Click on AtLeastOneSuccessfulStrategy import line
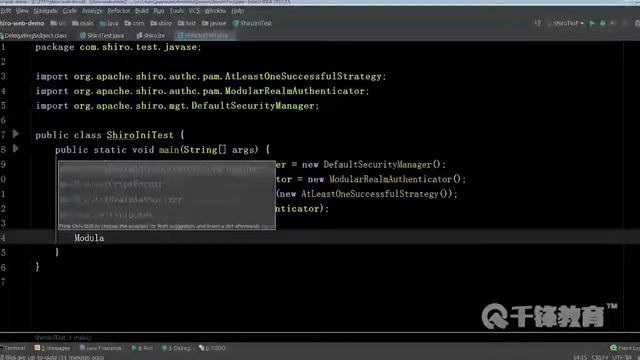640x360 pixels. tap(211, 76)
